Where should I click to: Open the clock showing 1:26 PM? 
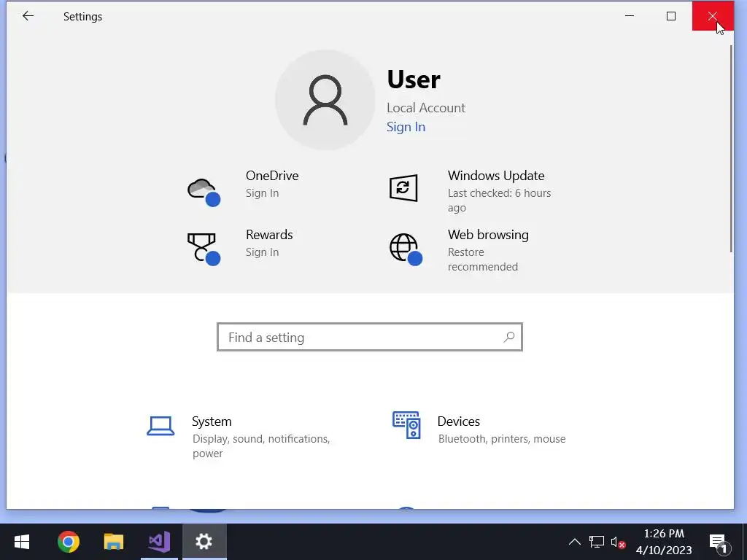(664, 542)
